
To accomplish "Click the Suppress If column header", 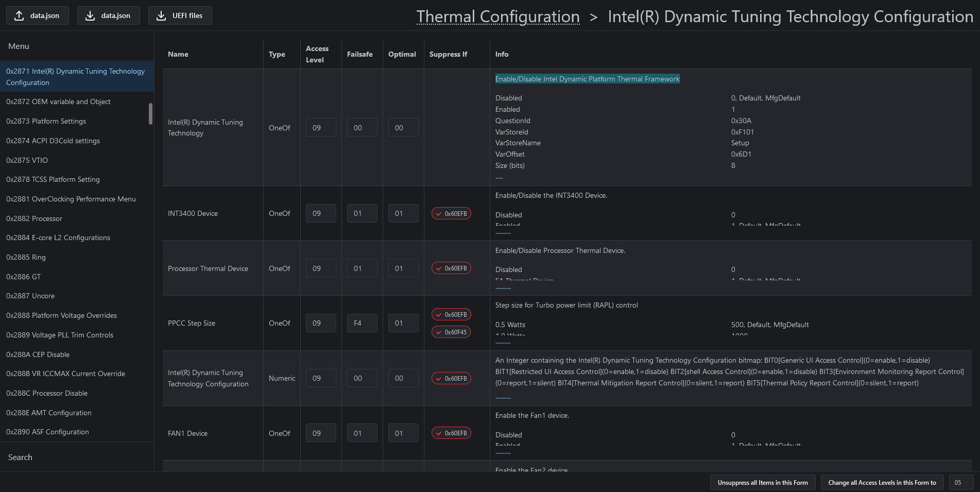I will click(448, 54).
